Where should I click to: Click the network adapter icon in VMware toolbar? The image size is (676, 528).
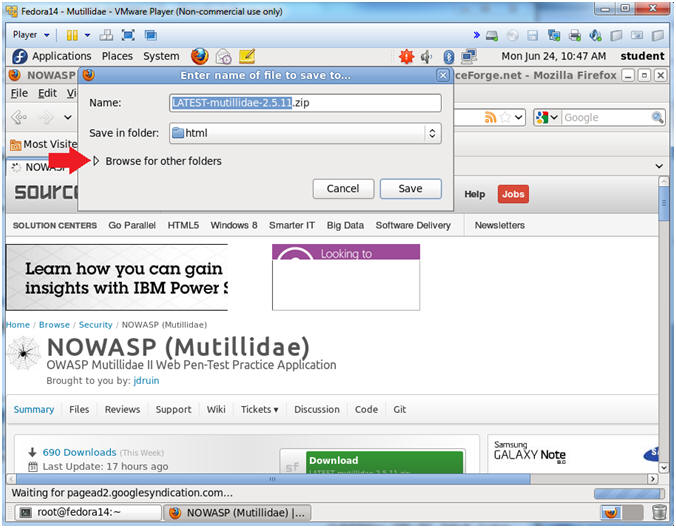click(554, 35)
